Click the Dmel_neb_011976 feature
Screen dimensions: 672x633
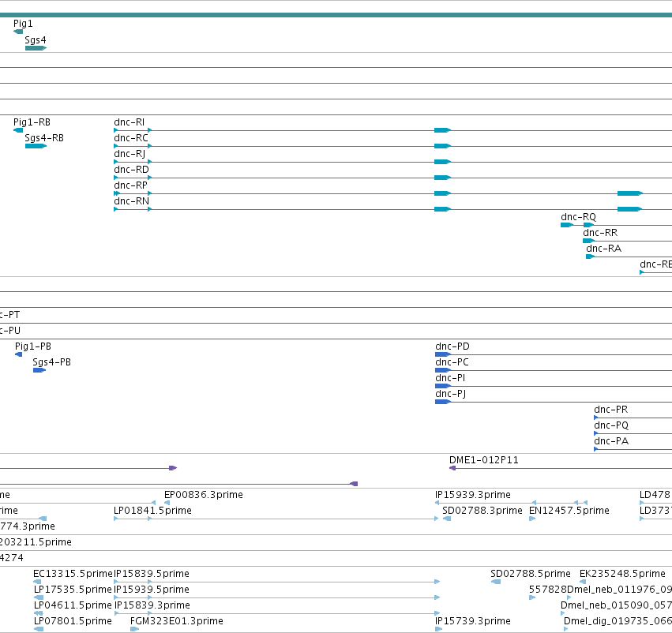pos(569,597)
